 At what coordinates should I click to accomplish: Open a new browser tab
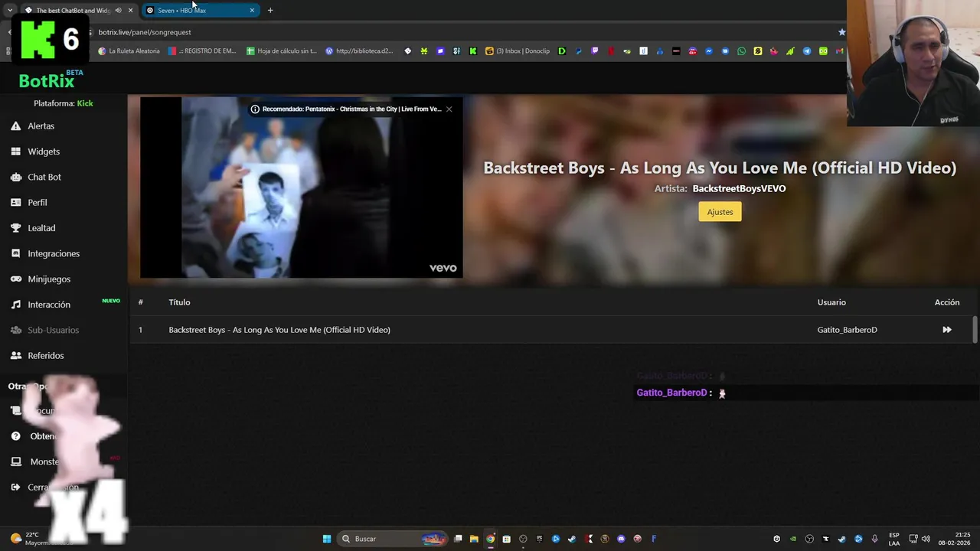tap(270, 11)
